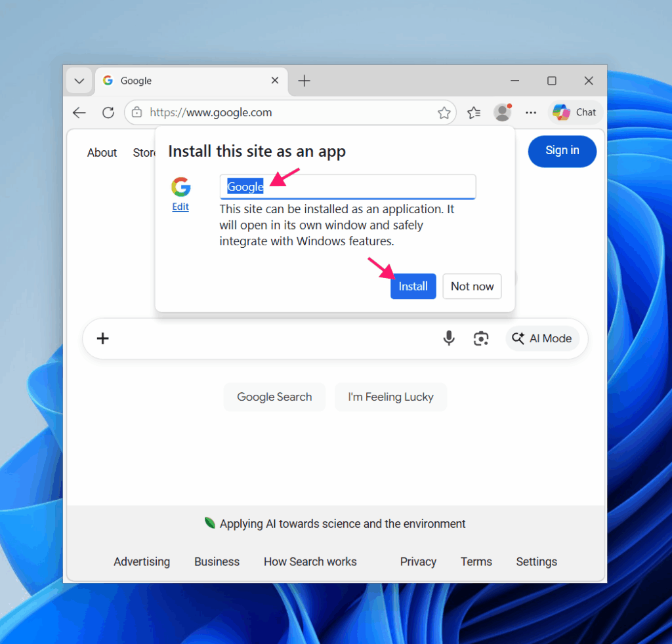The width and height of the screenshot is (672, 644).
Task: Open Business footer link
Action: coord(217,562)
